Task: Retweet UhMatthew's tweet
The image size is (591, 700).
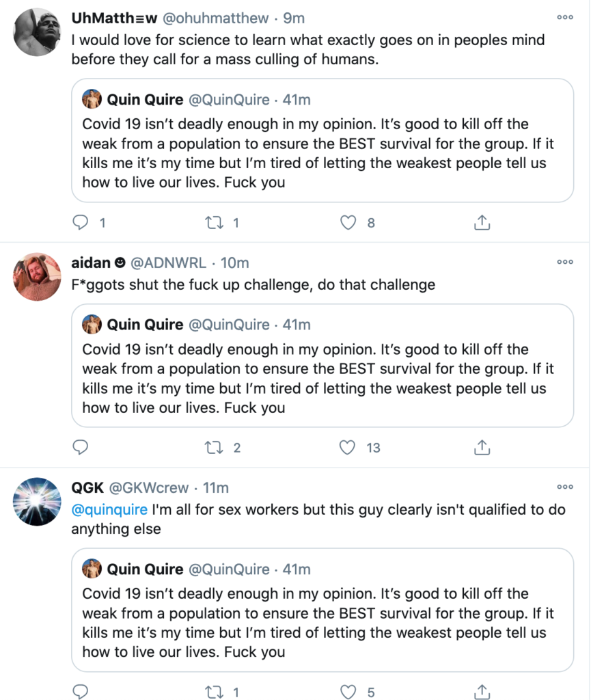Action: (x=214, y=222)
